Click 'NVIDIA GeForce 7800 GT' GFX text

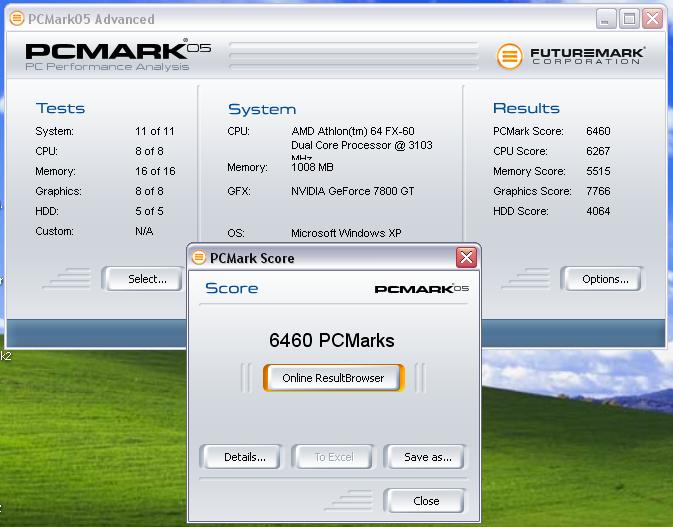[x=352, y=191]
